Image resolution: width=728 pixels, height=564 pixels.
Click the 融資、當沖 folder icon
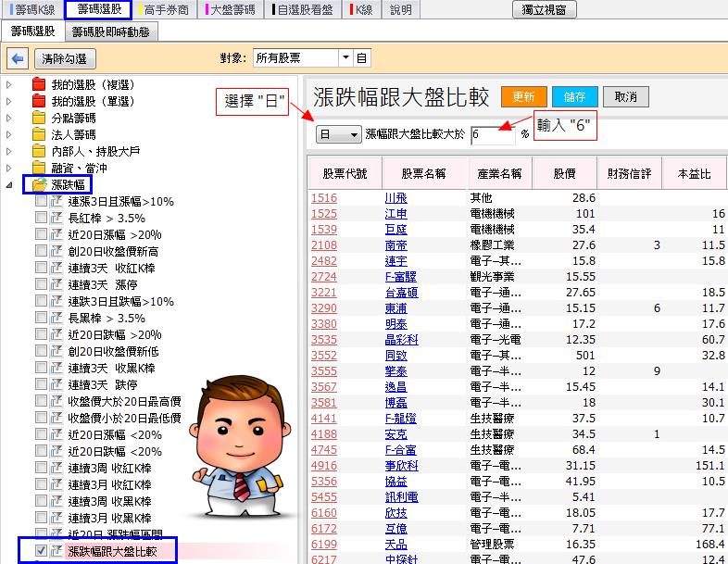(39, 168)
